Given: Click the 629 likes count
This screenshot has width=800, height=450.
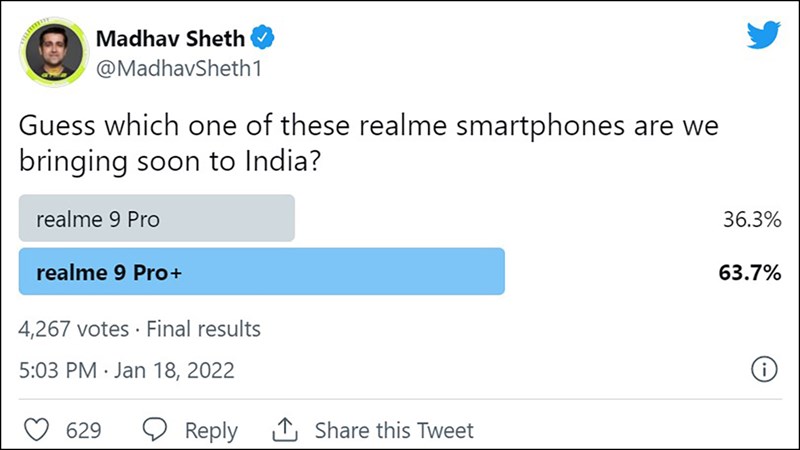Looking at the screenshot, I should click(x=83, y=431).
